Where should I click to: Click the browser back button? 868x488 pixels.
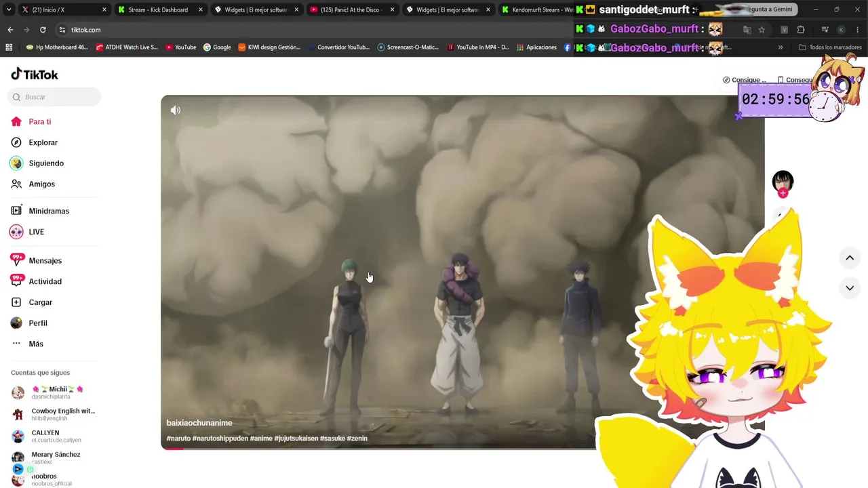(10, 30)
